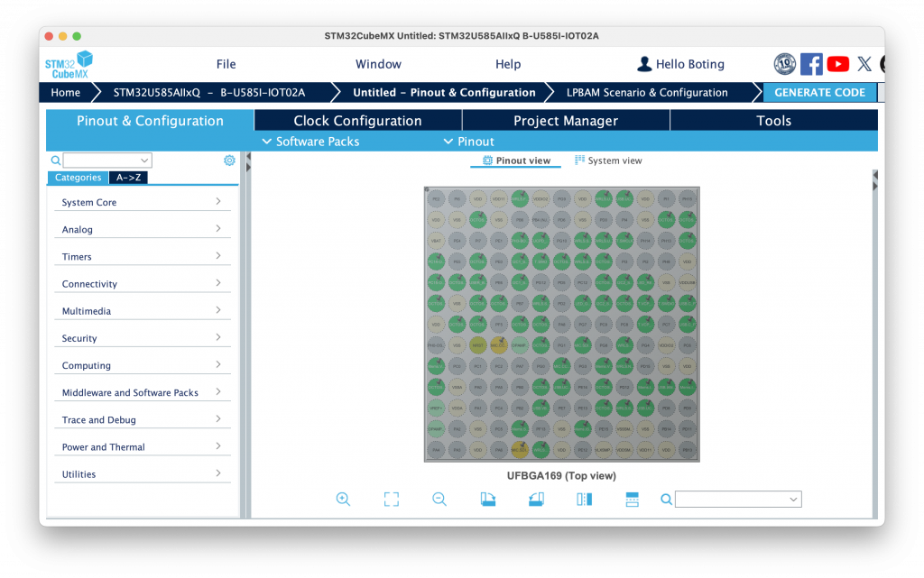Switch to the Clock Configuration tab
The height and width of the screenshot is (578, 924).
(x=357, y=121)
